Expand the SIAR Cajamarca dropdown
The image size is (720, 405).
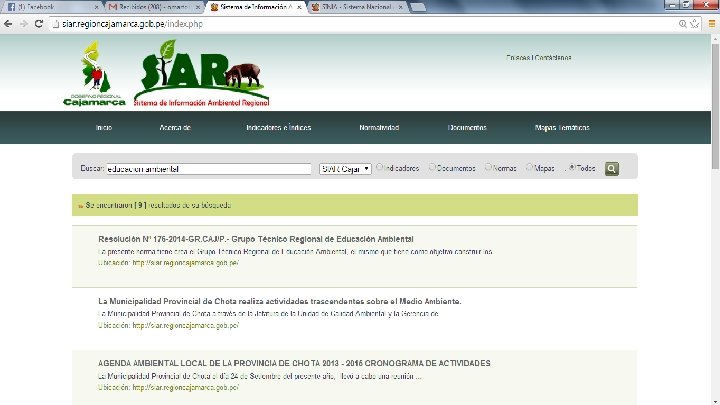tap(345, 169)
